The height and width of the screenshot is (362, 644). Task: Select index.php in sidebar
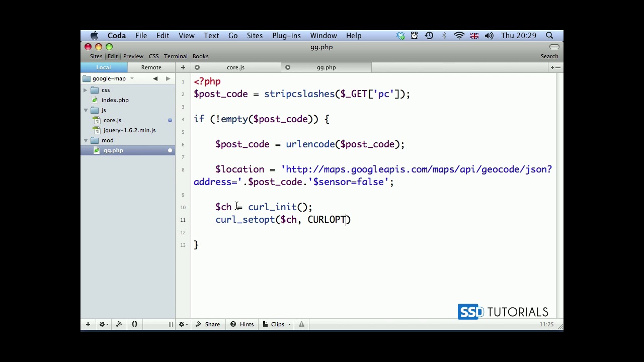tap(115, 100)
